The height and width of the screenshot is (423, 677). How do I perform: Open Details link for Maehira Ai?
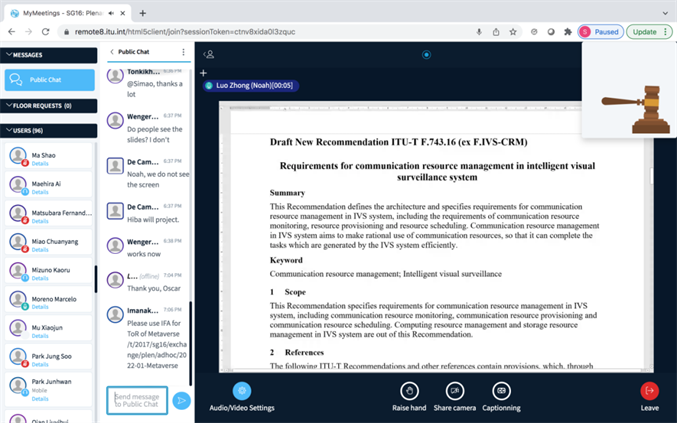coord(40,192)
